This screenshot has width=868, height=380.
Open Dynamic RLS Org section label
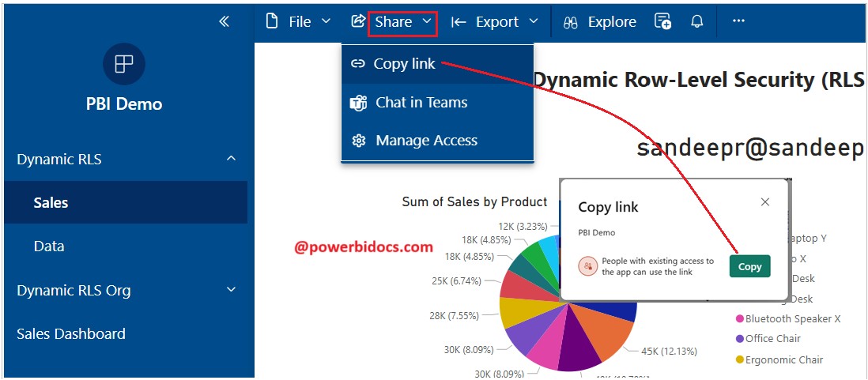74,291
